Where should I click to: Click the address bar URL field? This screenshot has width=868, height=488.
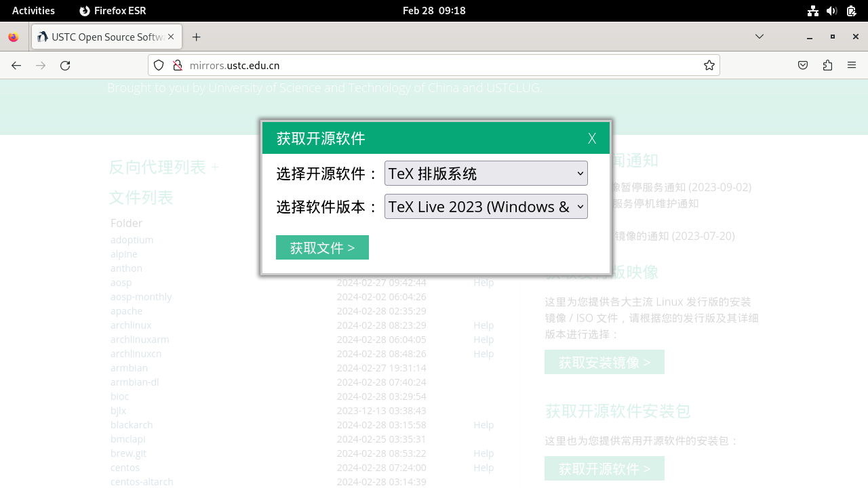coord(434,66)
